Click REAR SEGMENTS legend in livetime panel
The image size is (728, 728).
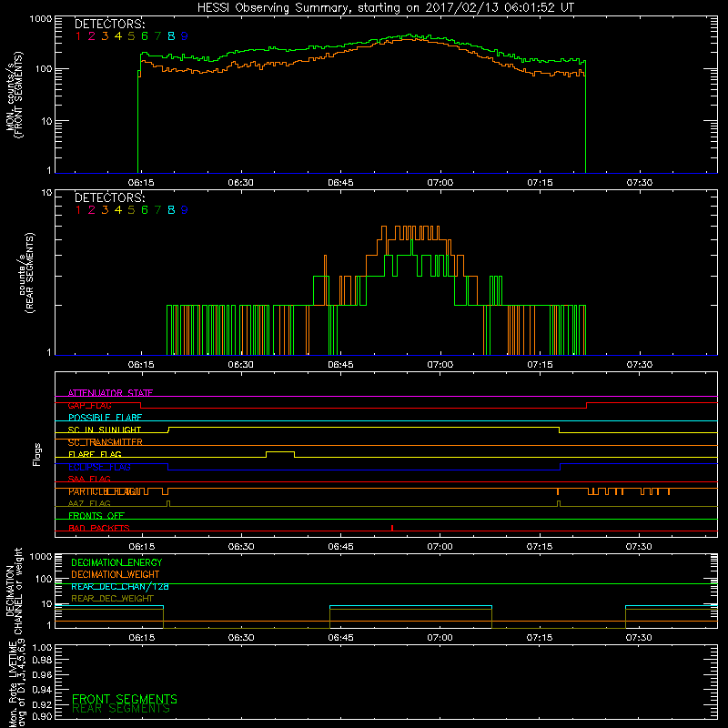pos(121,709)
